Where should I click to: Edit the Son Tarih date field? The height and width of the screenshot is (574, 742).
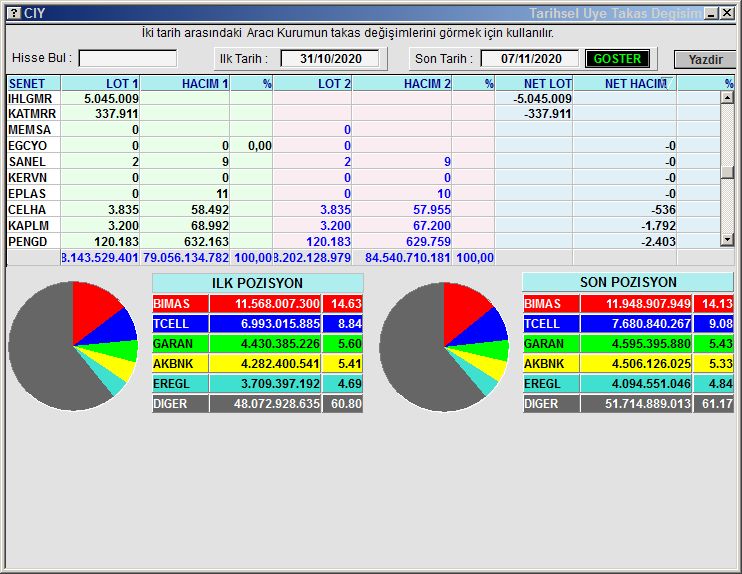tap(530, 59)
